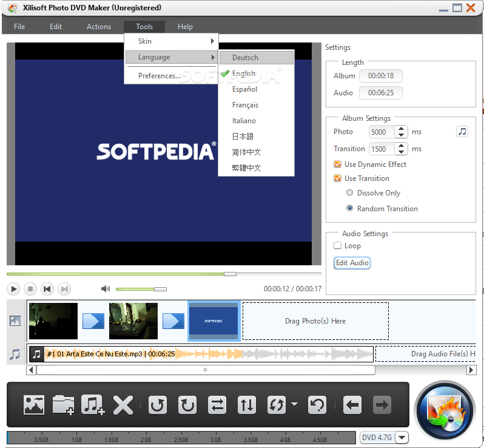
Task: Click the Edit Audio button
Action: point(352,263)
